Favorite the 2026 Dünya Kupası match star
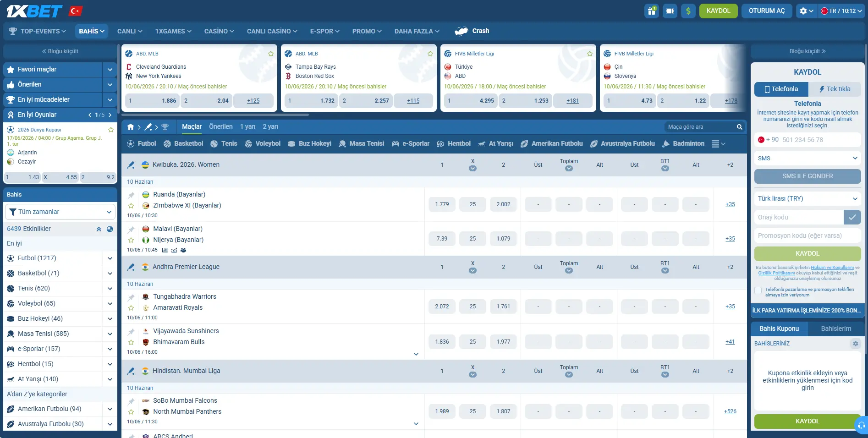 pos(111,130)
